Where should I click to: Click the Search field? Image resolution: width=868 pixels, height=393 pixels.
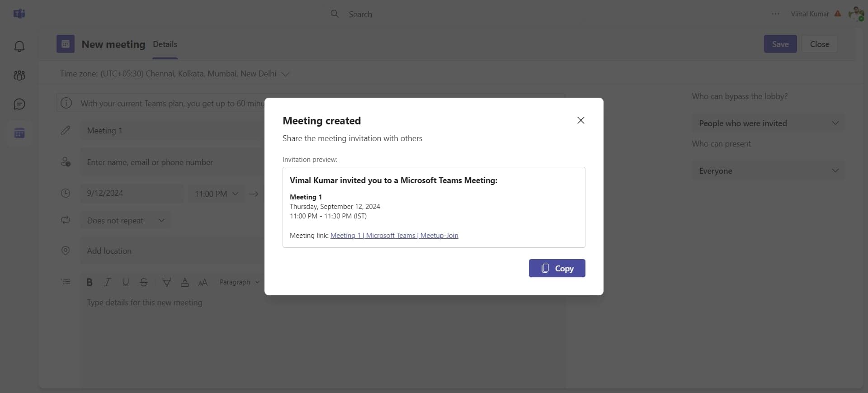(360, 14)
